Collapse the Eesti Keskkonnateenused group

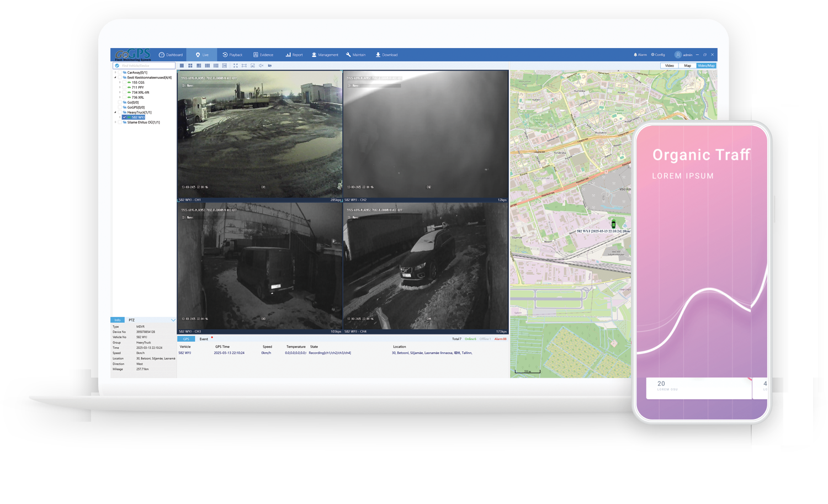pos(115,78)
